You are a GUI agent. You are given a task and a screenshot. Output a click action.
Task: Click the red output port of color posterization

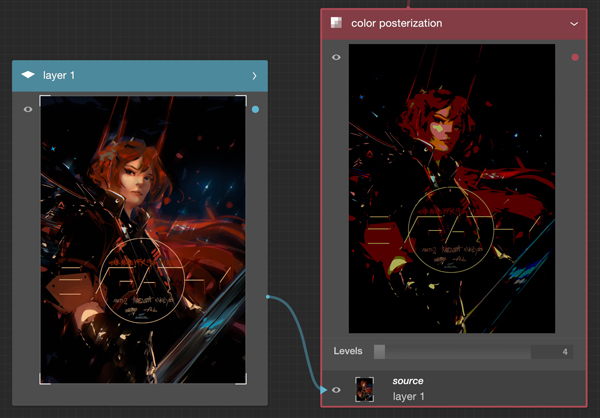[x=575, y=57]
